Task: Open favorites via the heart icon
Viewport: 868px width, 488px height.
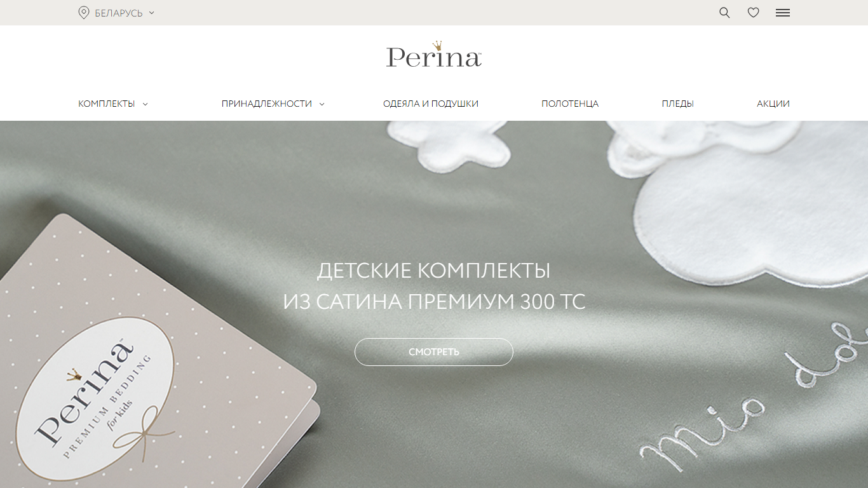Action: (753, 13)
